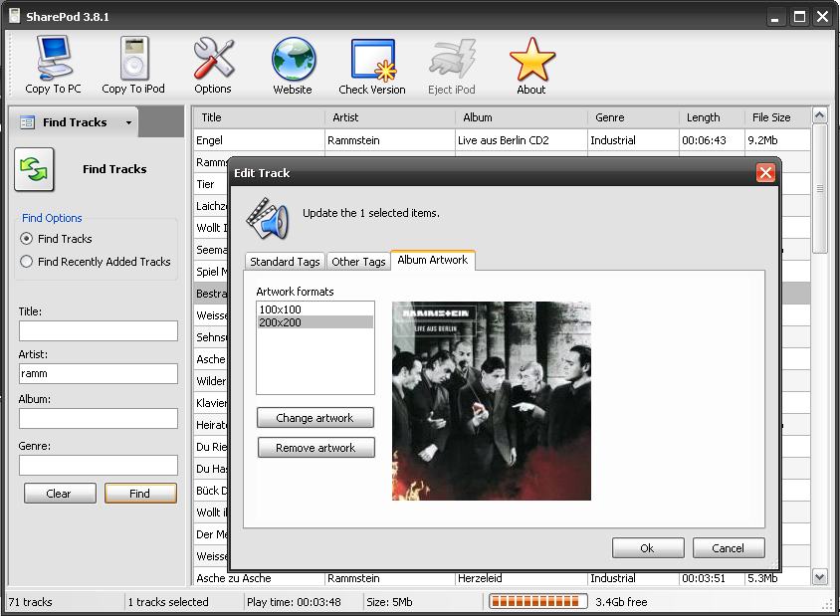Click 1 tracks selected status text
The height and width of the screenshot is (616, 840).
coord(168,602)
